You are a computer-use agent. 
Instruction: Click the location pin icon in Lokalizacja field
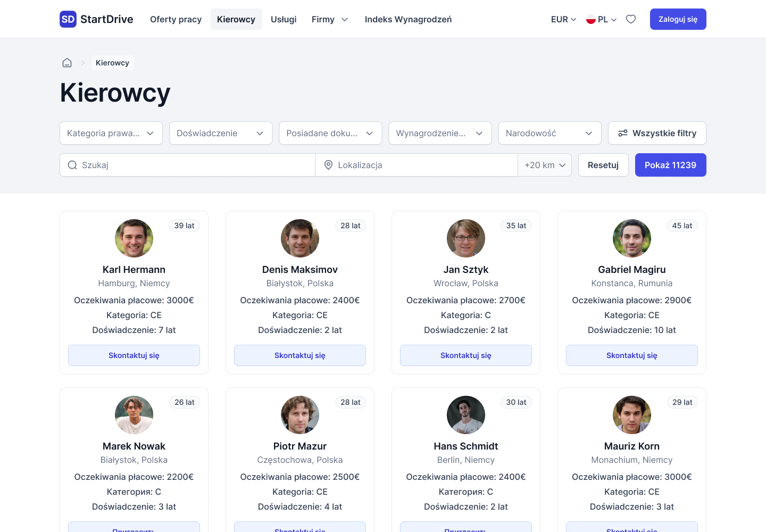coord(329,165)
